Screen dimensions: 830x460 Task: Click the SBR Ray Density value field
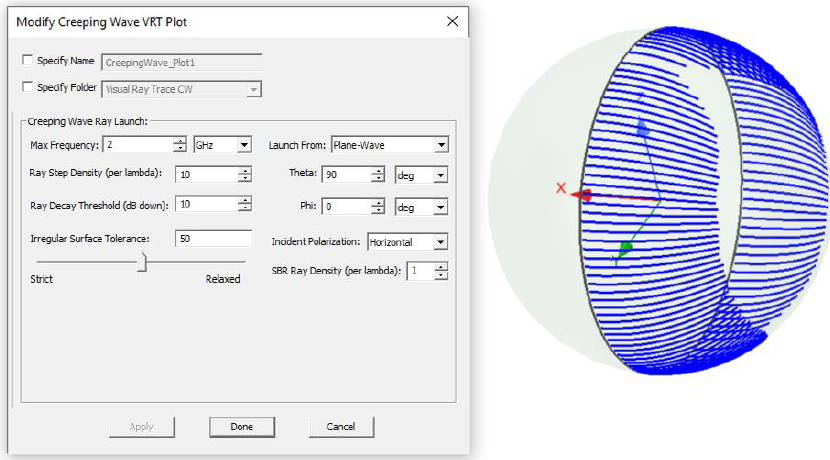point(421,270)
